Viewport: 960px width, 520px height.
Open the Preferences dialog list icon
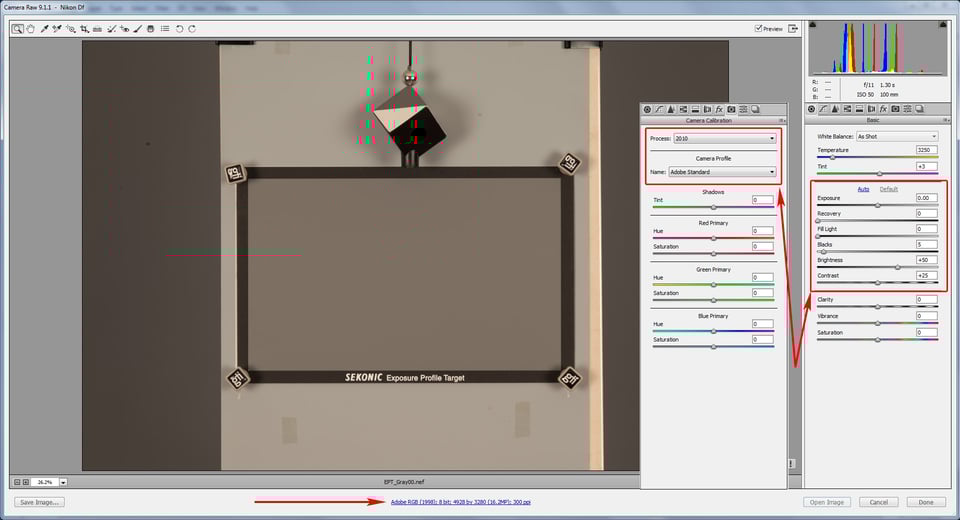pyautogui.click(x=165, y=29)
